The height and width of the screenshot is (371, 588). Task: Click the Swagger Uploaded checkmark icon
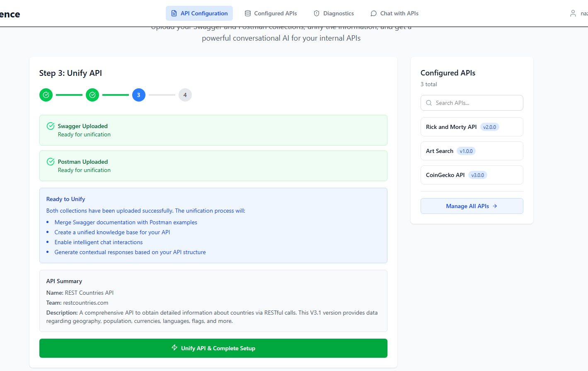pyautogui.click(x=51, y=126)
